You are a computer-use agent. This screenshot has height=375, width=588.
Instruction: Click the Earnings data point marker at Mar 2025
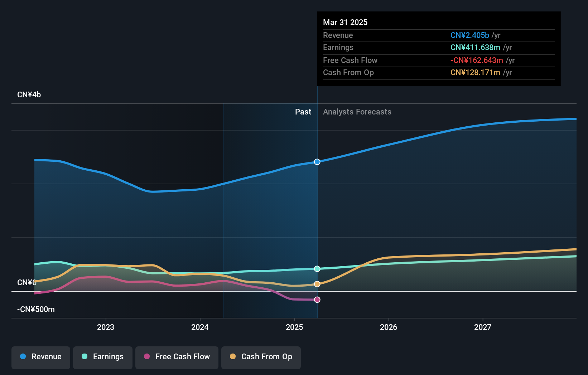click(317, 269)
